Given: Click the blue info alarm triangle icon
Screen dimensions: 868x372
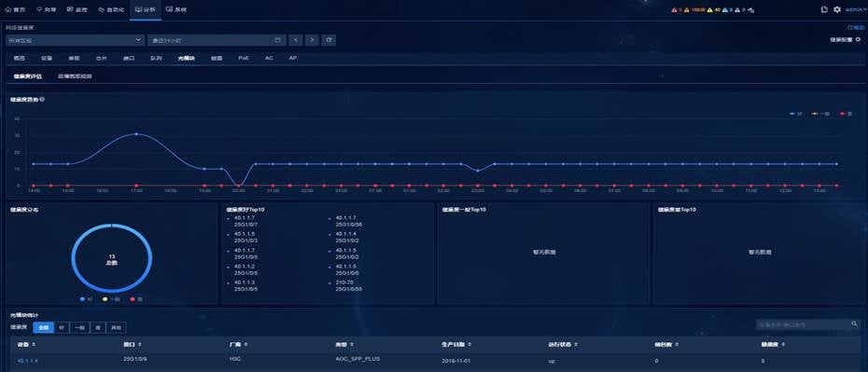Looking at the screenshot, I should tap(724, 10).
